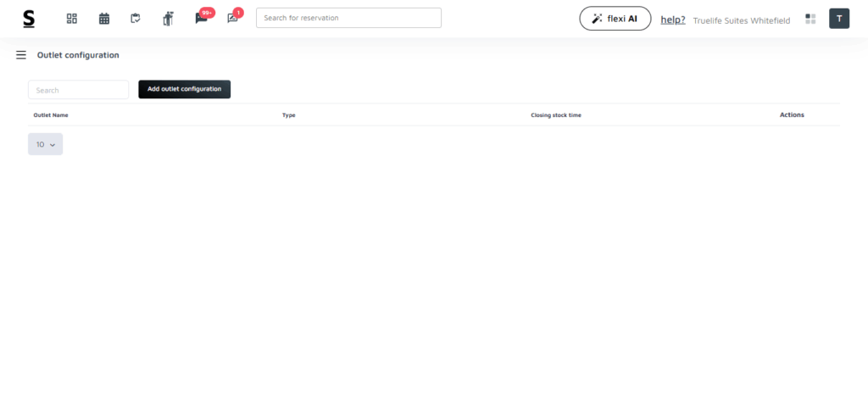
Task: Select Truelife Suites Whitefield property name
Action: point(741,20)
